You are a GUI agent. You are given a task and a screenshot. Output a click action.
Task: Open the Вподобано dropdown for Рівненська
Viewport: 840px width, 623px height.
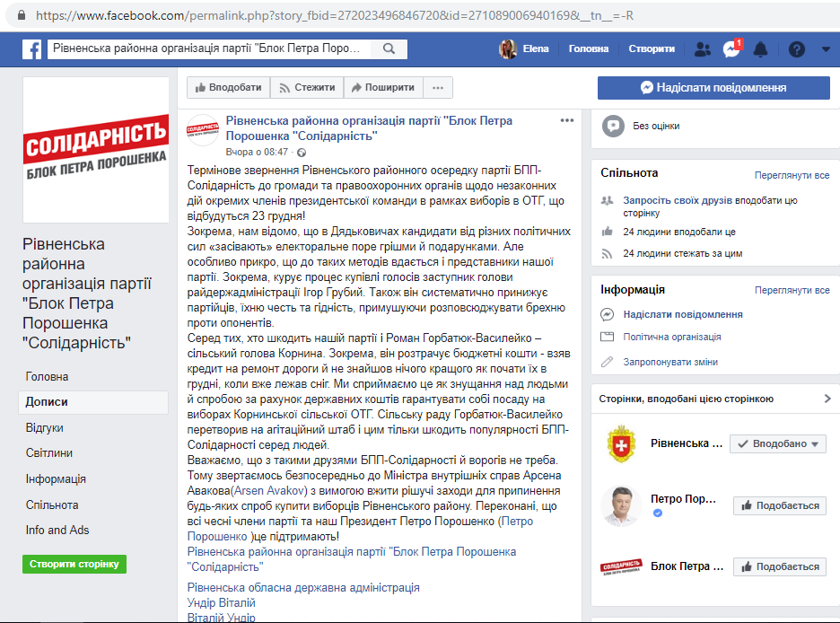pyautogui.click(x=778, y=443)
